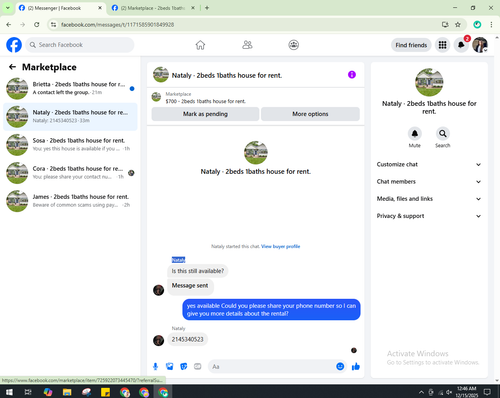This screenshot has width=500, height=398.
Task: Open Task View on the taskbar
Action: [28, 392]
